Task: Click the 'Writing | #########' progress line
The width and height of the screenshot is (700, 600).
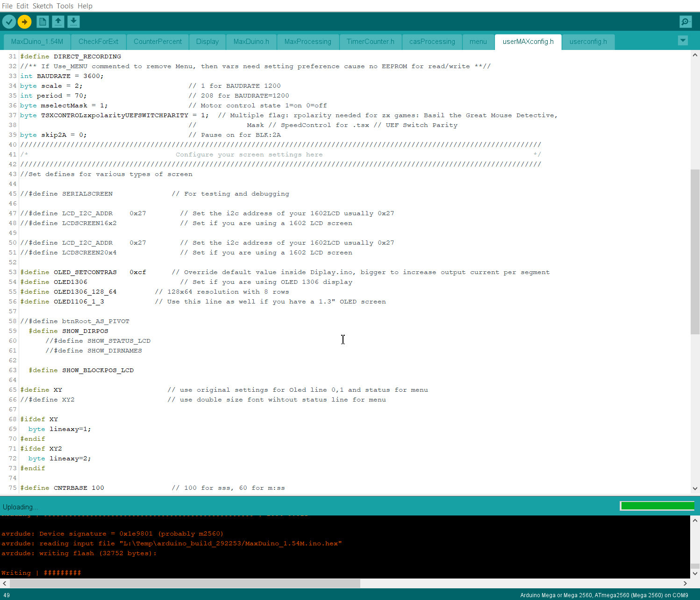Action: 41,573
